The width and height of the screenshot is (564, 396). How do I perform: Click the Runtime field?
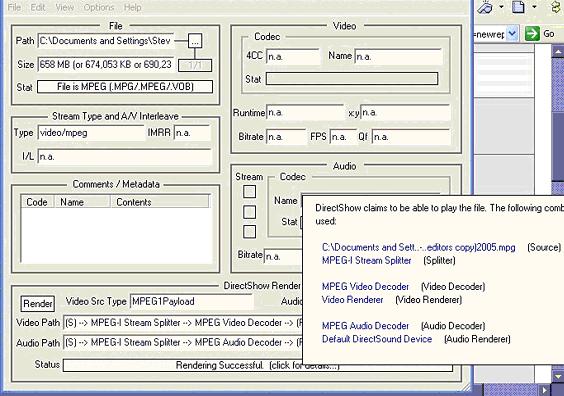pyautogui.click(x=305, y=113)
